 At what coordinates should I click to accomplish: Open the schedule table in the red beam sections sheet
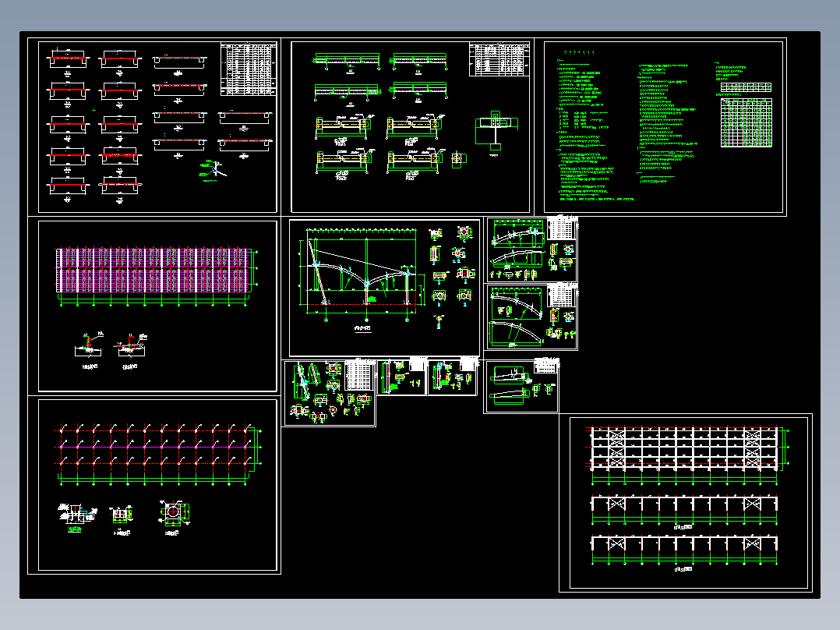249,69
